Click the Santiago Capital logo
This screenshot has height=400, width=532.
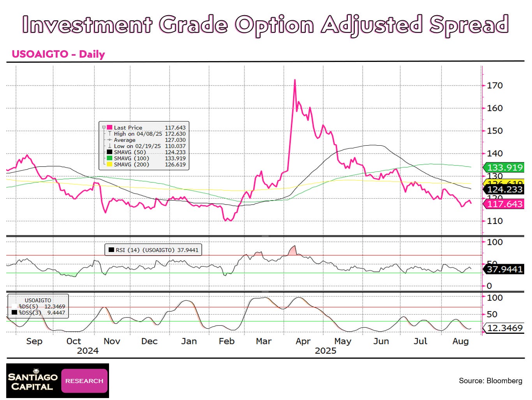tap(33, 380)
